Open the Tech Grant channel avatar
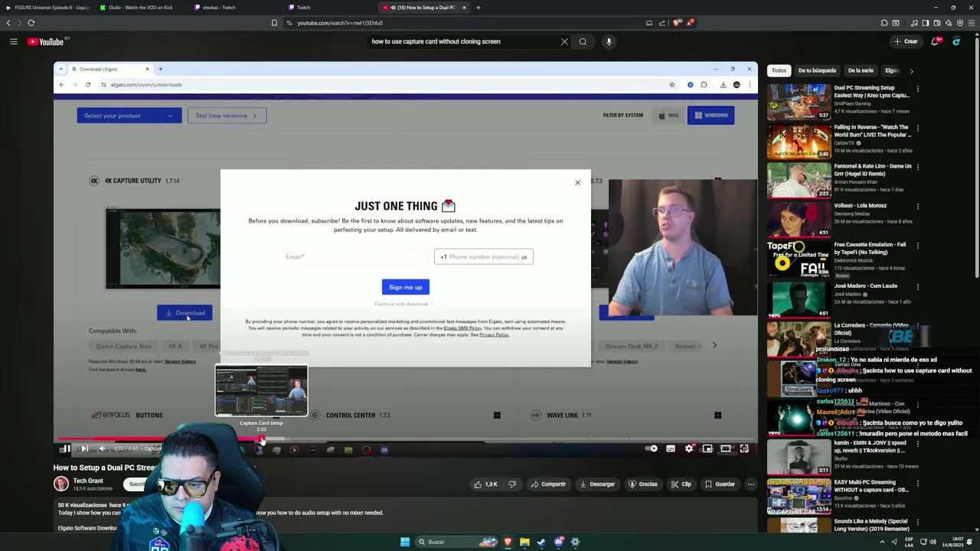980x551 pixels. tap(60, 484)
